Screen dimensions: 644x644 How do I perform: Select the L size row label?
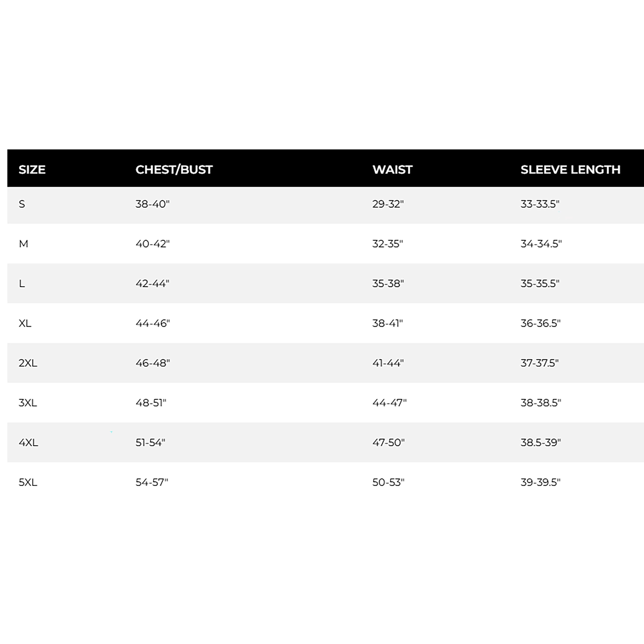click(x=22, y=283)
